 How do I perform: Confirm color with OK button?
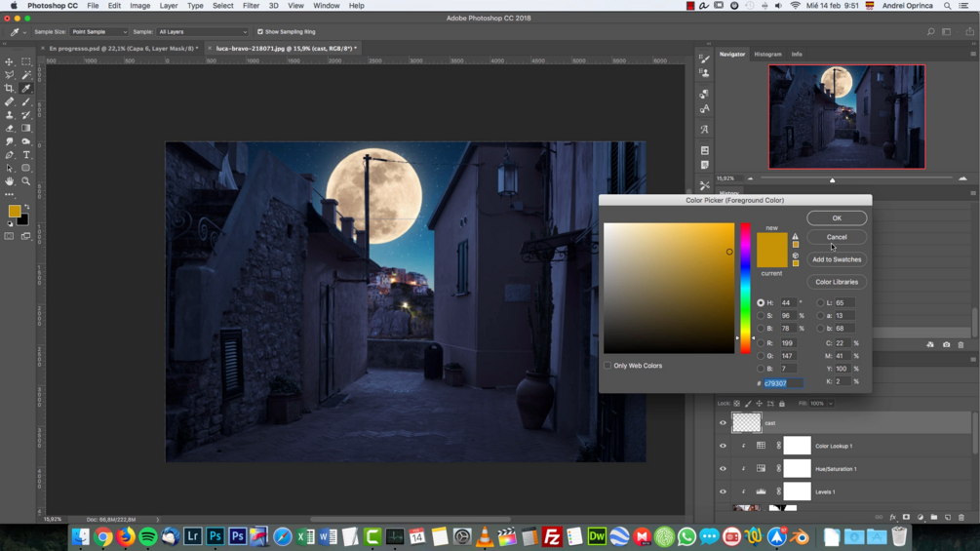(x=837, y=218)
